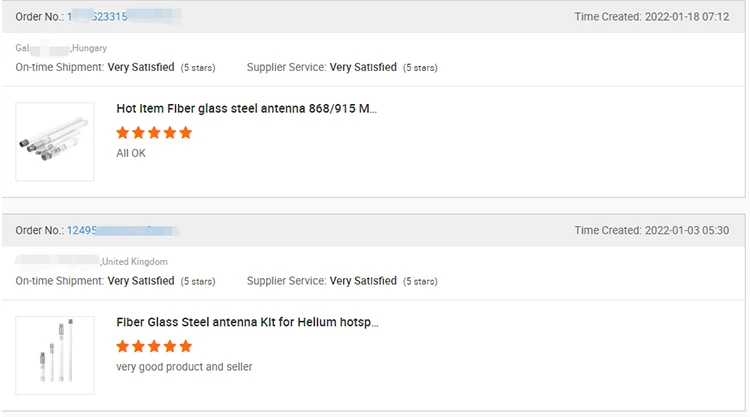Click the last star of the Helium antenna kit review
This screenshot has height=417, width=750.
pyautogui.click(x=185, y=346)
